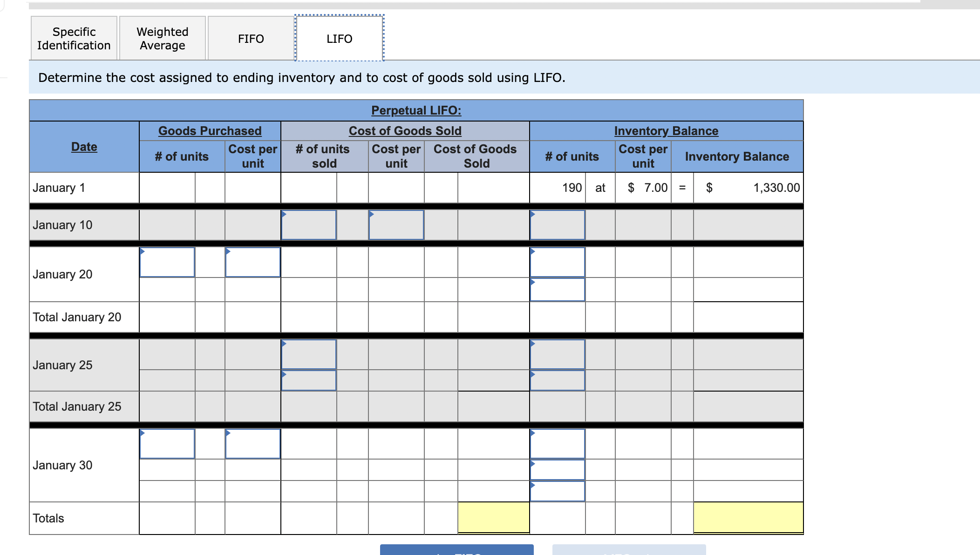
Task: Open January 25 second units sold dropdown
Action: click(x=308, y=380)
